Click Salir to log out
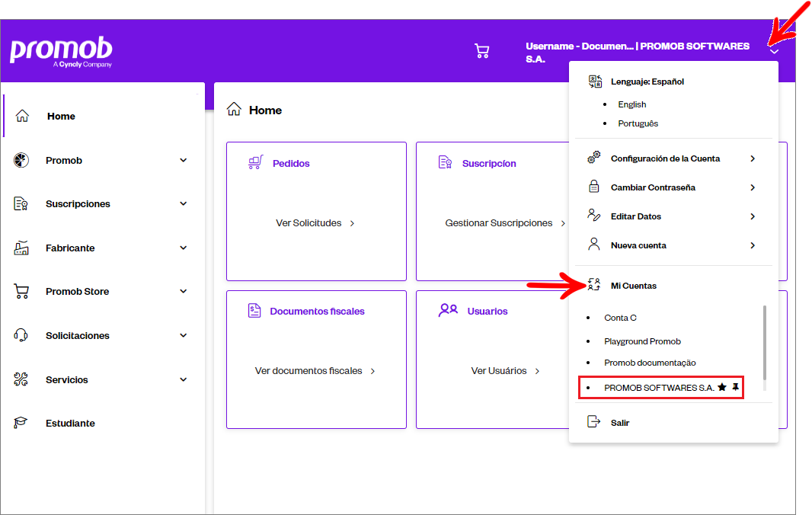The width and height of the screenshot is (812, 515). [620, 423]
